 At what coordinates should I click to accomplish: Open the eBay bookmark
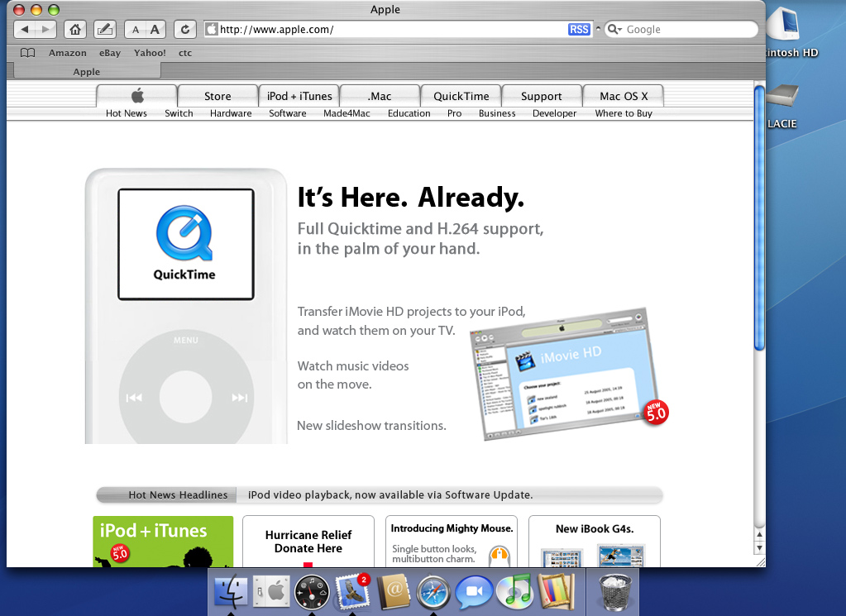click(110, 53)
